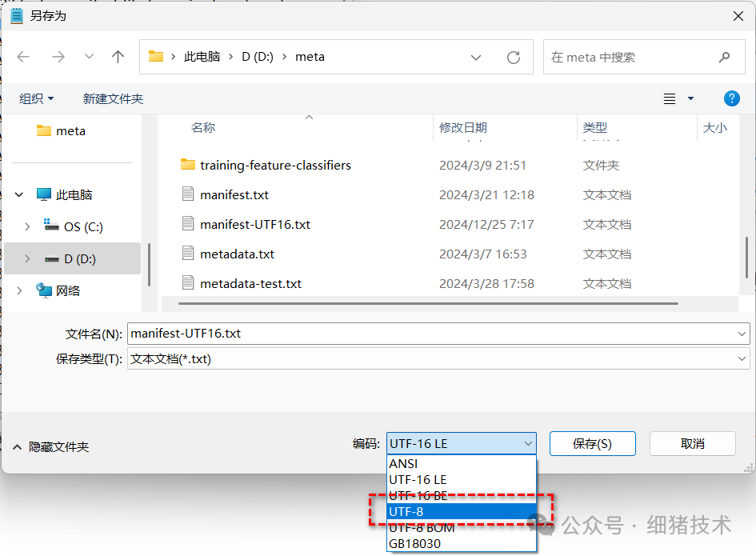The width and height of the screenshot is (756, 556).
Task: Open the 组织 dropdown menu
Action: tap(35, 98)
